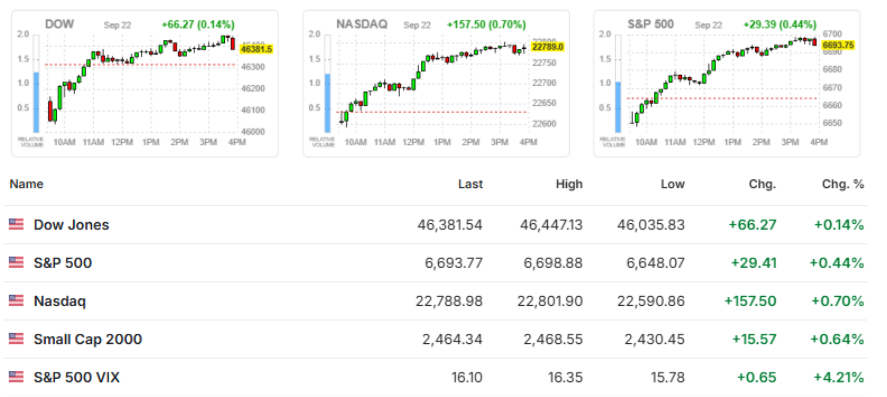Select VIX change +0.65
Image resolution: width=887 pixels, height=397 pixels.
pos(757,377)
